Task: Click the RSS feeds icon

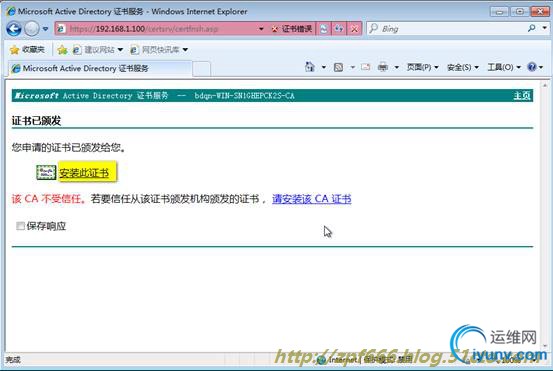Action: click(x=338, y=67)
